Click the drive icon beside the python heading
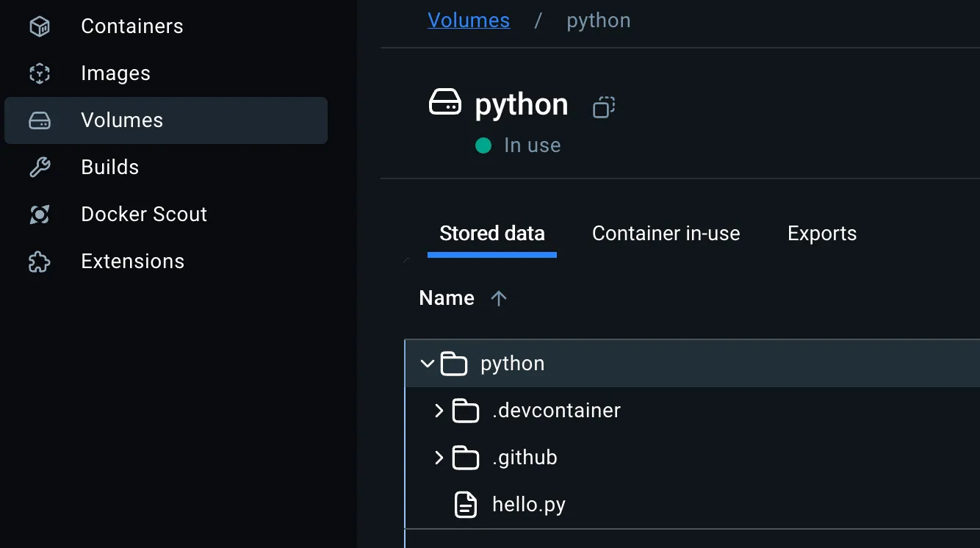Image resolution: width=980 pixels, height=548 pixels. (x=447, y=103)
